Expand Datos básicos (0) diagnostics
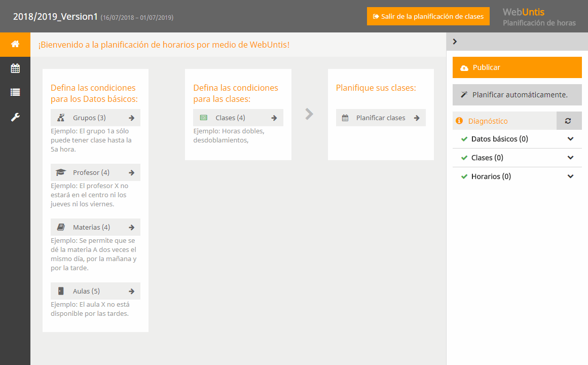 point(517,139)
